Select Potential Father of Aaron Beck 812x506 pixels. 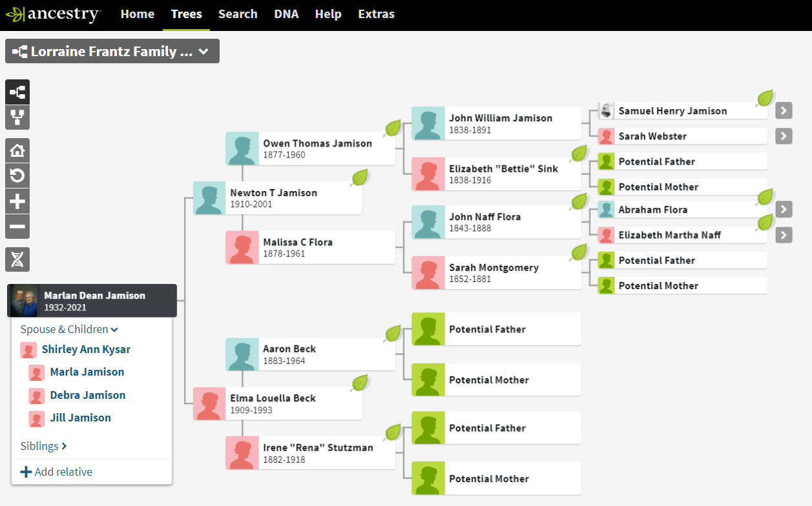pos(495,329)
